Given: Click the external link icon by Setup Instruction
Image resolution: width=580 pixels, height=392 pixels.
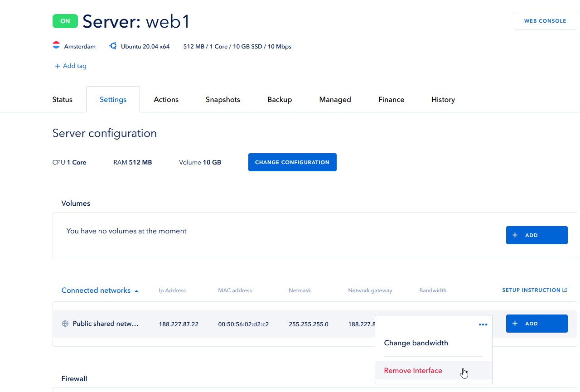Looking at the screenshot, I should point(565,290).
